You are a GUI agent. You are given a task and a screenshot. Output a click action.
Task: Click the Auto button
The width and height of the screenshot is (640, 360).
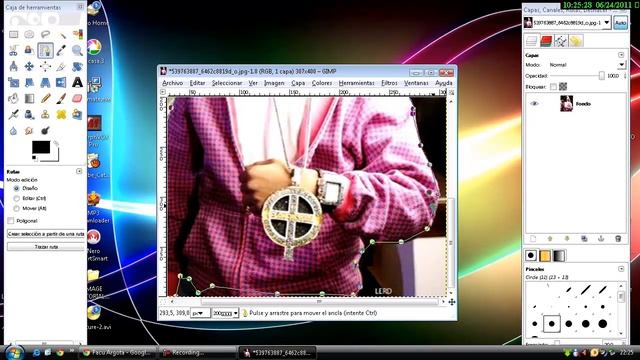[620, 23]
